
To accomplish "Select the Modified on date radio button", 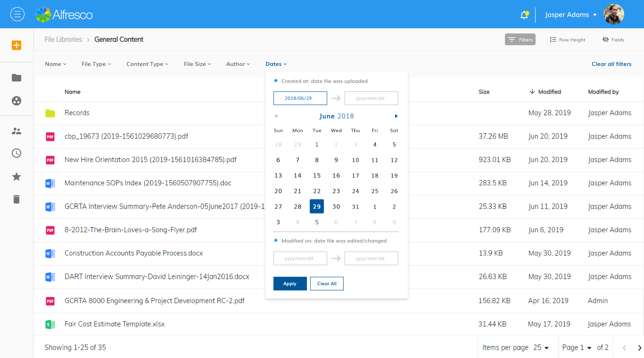I will pos(276,240).
